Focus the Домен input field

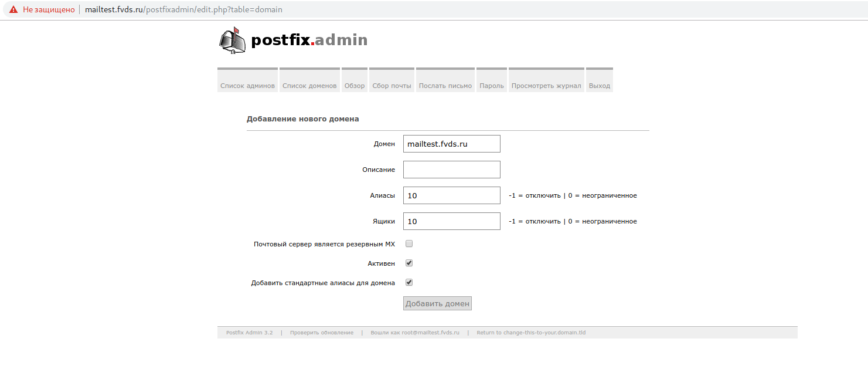click(452, 144)
